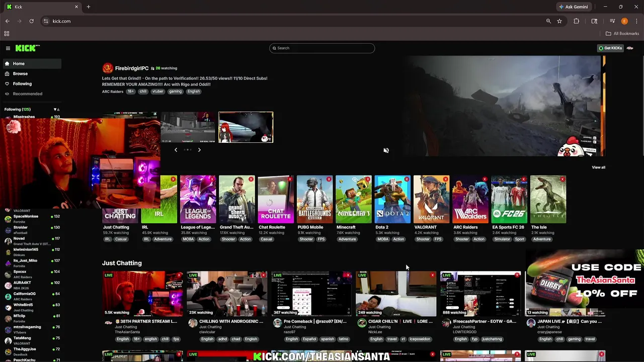
Task: Click NickLee streamer avatar
Action: pyautogui.click(x=362, y=323)
